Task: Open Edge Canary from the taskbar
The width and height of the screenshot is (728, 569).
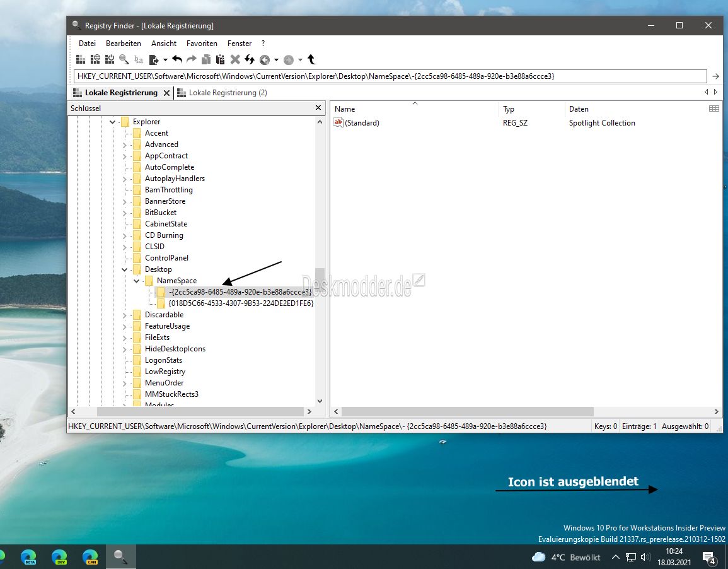Action: tap(90, 557)
